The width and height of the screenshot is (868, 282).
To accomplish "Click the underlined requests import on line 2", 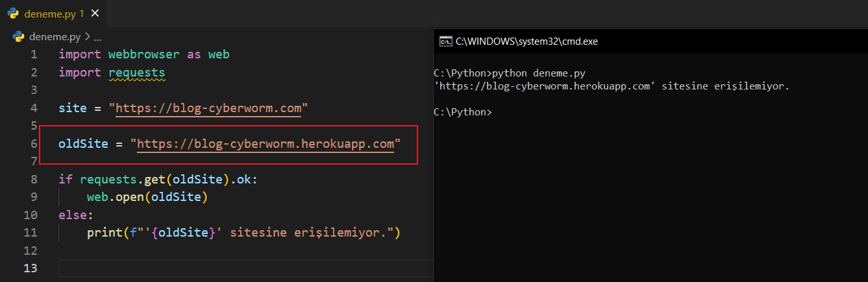I will pyautogui.click(x=136, y=73).
